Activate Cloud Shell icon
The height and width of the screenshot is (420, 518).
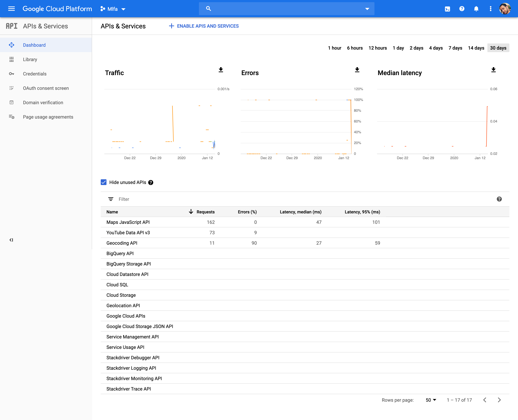[x=447, y=9]
